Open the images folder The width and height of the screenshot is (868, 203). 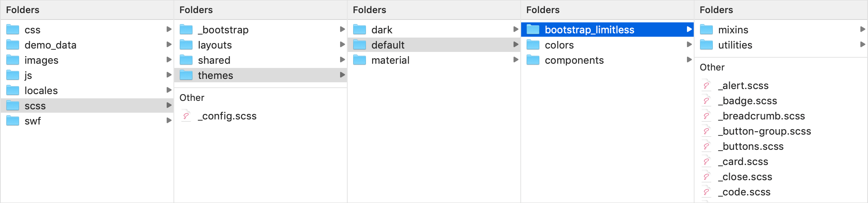coord(87,60)
